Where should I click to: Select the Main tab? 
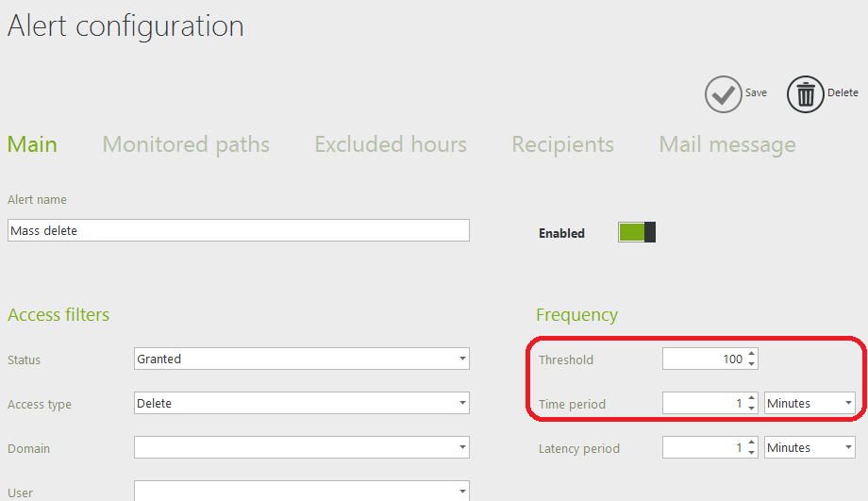32,144
